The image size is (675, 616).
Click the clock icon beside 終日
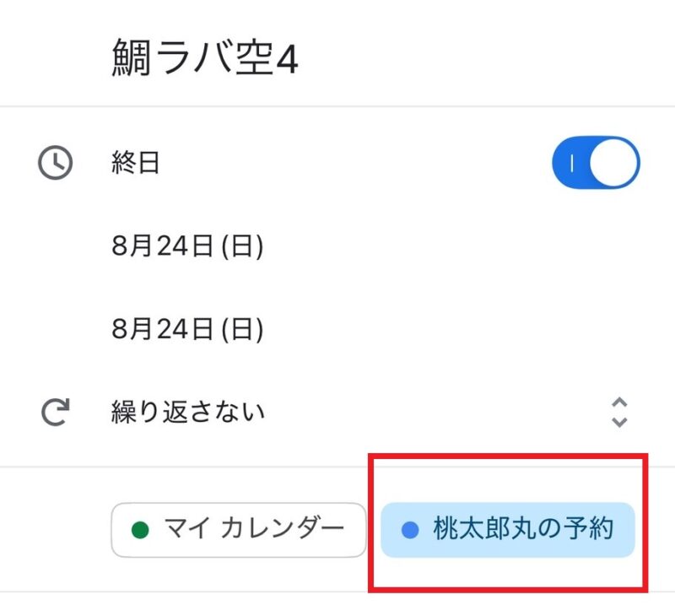point(56,163)
